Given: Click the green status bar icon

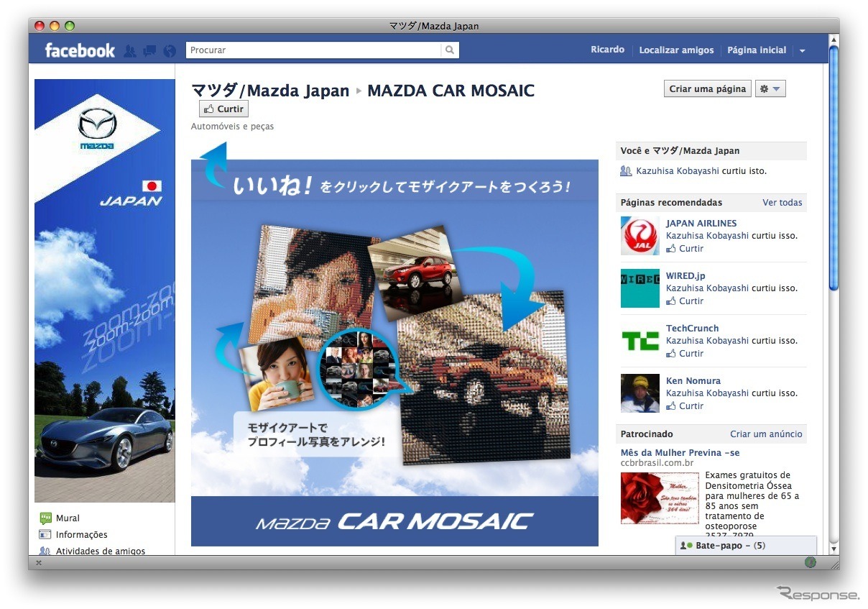Looking at the screenshot, I should tap(811, 562).
